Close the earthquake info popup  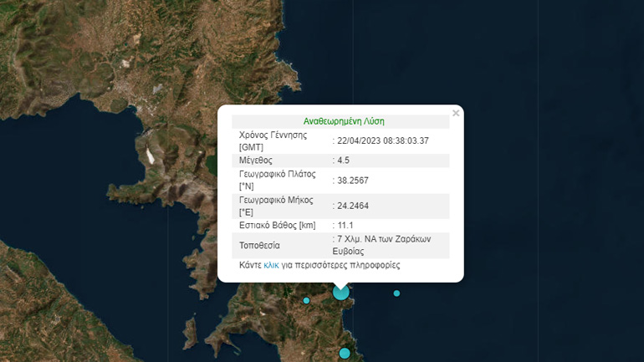(x=456, y=113)
